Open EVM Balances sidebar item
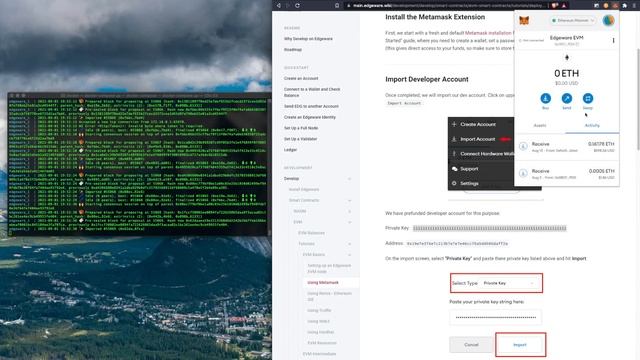 tap(311, 233)
